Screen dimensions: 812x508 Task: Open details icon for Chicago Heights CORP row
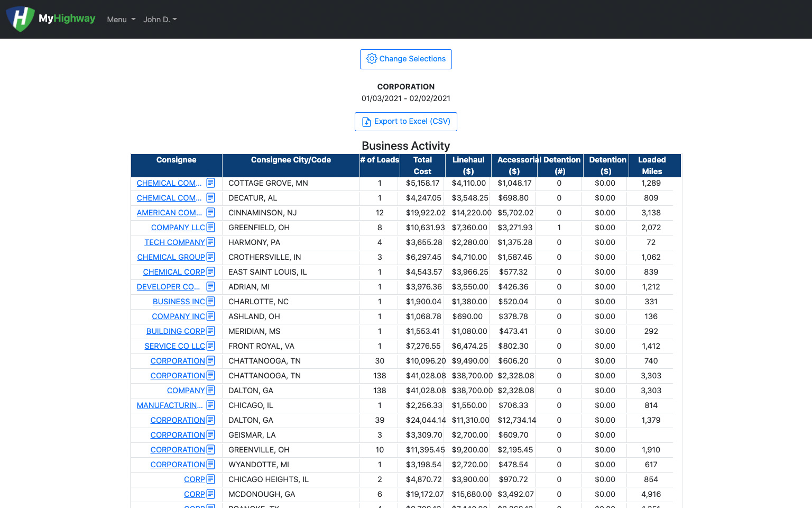click(210, 479)
